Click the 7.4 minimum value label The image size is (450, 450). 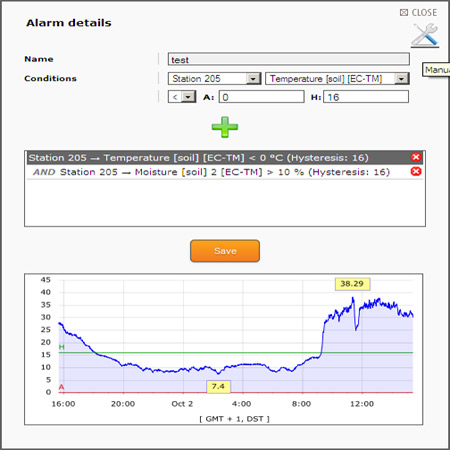click(x=218, y=387)
